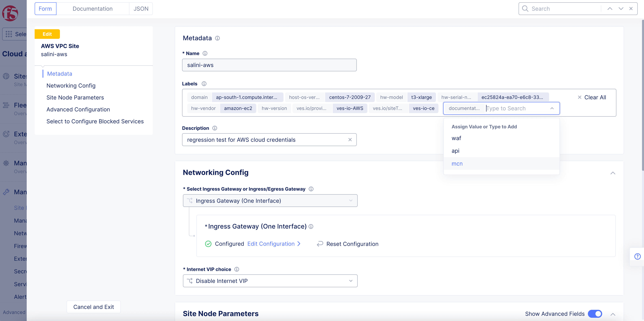This screenshot has height=321, width=644.
Task: Open the Ingress Gateway selection dropdown
Action: click(x=270, y=201)
